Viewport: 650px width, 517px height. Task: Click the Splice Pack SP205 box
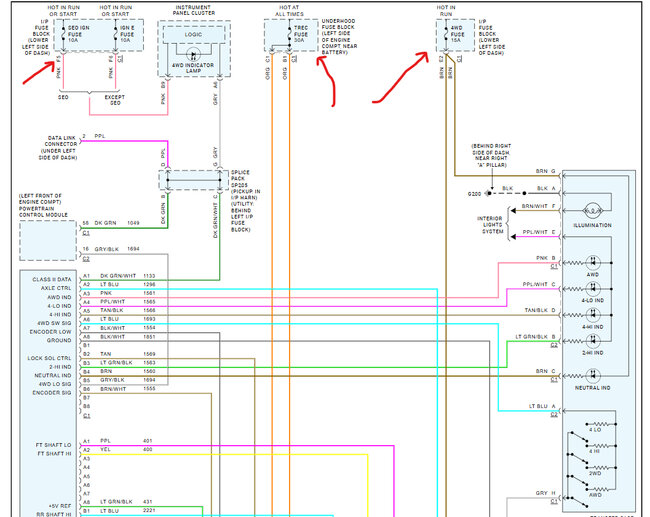[190, 178]
